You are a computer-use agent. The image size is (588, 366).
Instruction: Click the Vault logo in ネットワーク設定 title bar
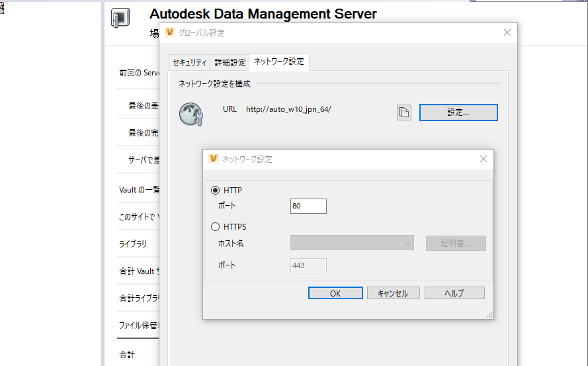point(214,159)
